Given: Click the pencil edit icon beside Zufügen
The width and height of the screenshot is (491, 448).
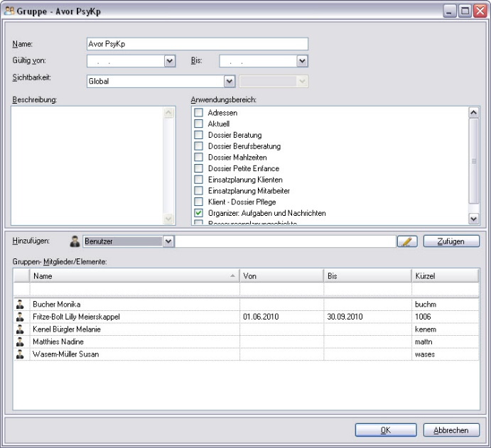Looking at the screenshot, I should pos(406,241).
